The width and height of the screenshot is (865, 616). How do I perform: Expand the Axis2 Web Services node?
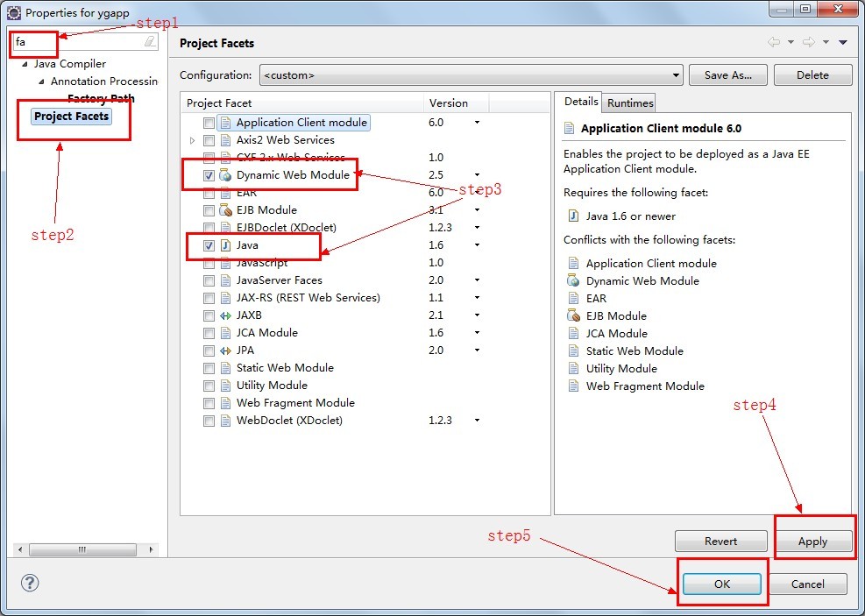pyautogui.click(x=193, y=140)
